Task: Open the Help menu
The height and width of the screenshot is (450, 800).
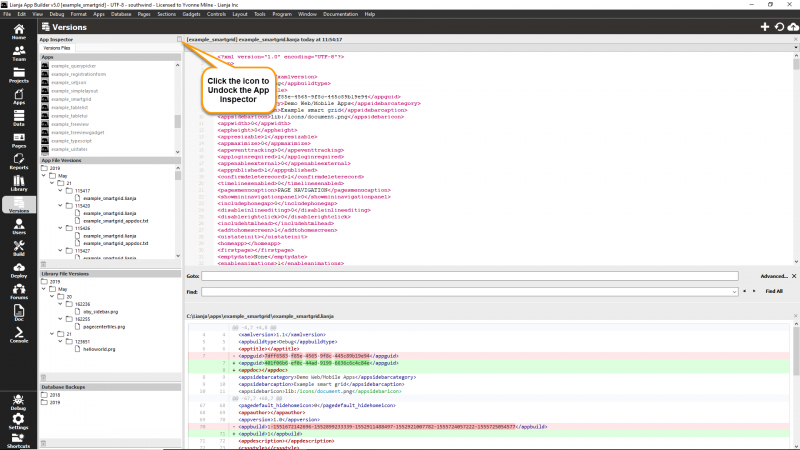Action: pos(370,14)
